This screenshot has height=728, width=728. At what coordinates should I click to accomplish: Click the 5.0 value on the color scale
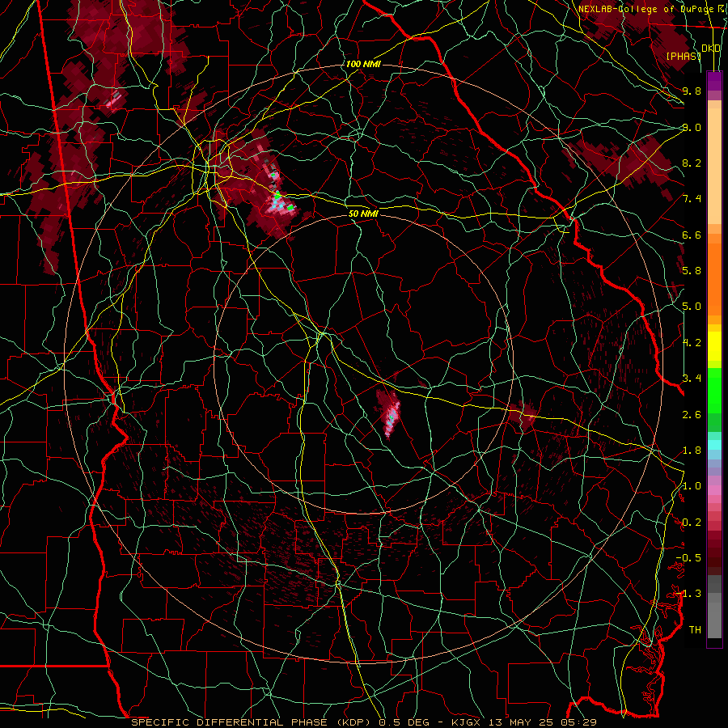pos(692,307)
